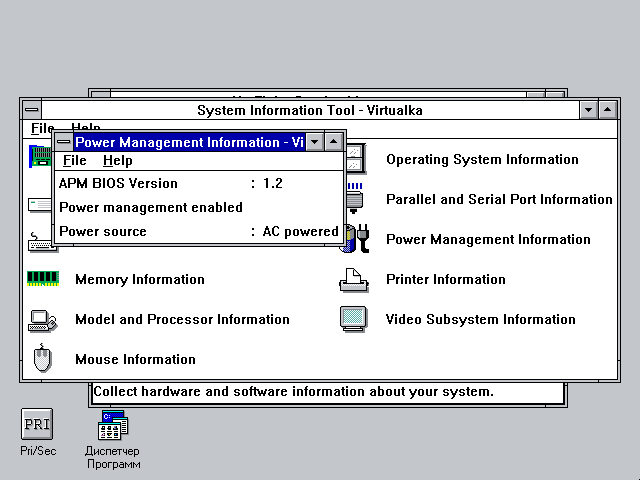Open control menu box of System Information Tool
This screenshot has height=480, width=640.
(x=32, y=109)
